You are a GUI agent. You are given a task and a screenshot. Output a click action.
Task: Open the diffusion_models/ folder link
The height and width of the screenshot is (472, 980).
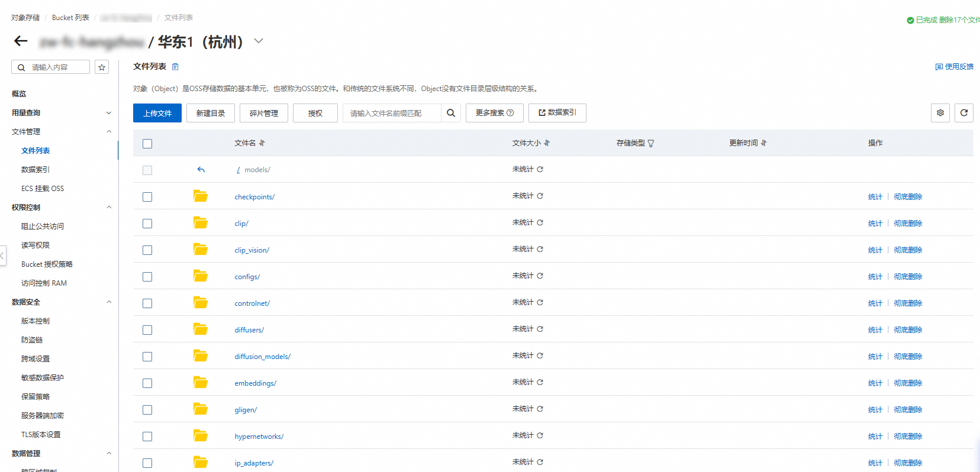(262, 357)
